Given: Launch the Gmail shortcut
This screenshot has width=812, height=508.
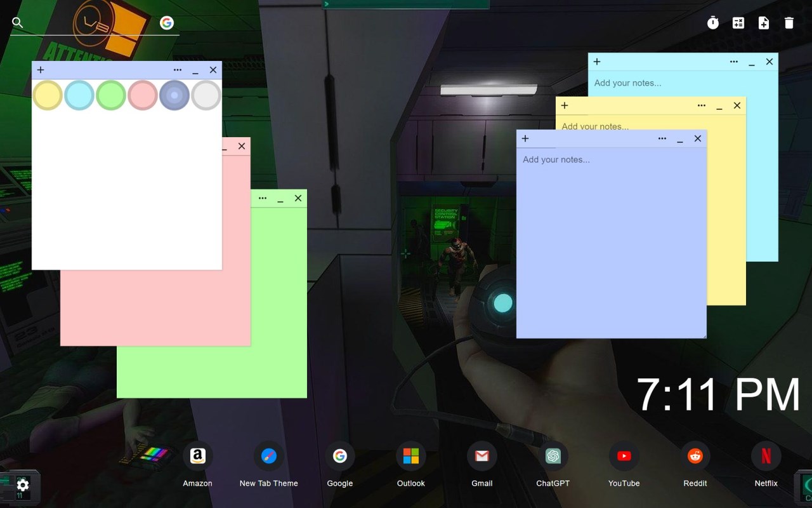Looking at the screenshot, I should 482,465.
